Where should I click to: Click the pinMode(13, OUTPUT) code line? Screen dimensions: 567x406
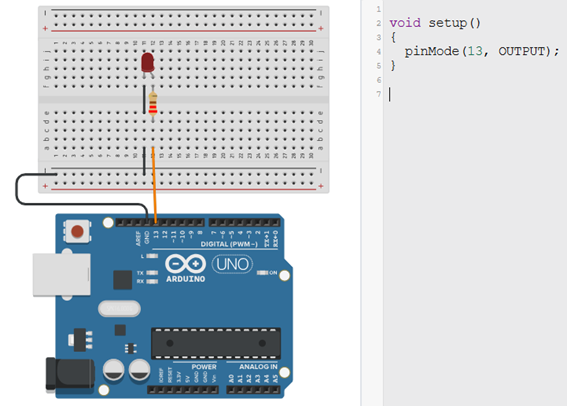click(x=482, y=51)
